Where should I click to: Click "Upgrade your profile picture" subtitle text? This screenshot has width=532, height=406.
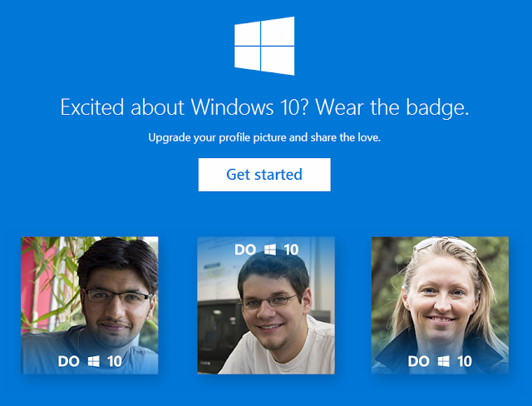[217, 137]
